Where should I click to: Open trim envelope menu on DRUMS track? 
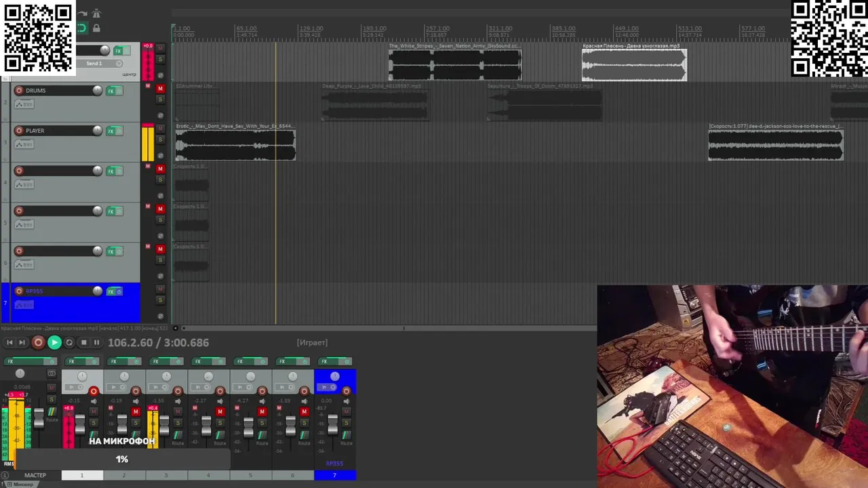click(x=24, y=104)
